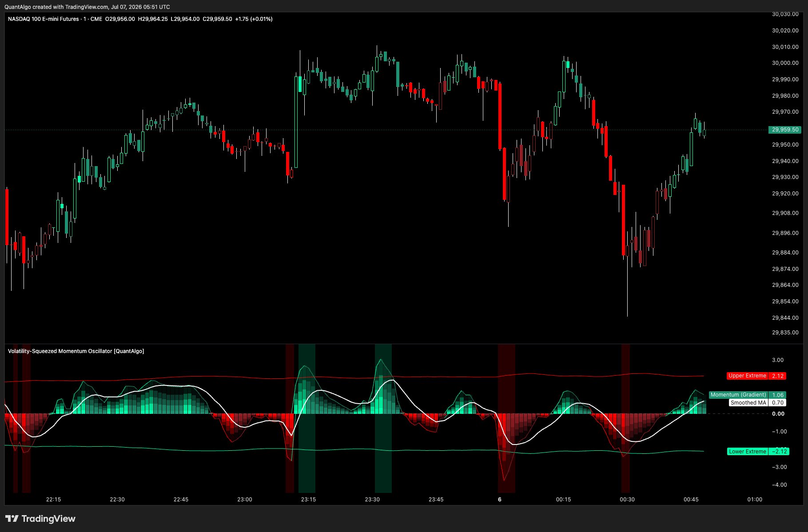Screen dimensions: 808x532
Task: Click the green current price tag 29,959.50
Action: (785, 130)
